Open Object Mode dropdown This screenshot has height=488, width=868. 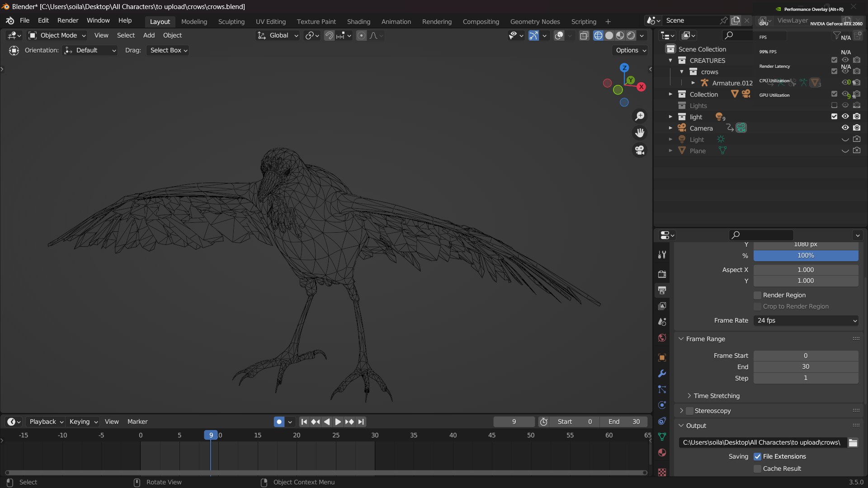(57, 36)
